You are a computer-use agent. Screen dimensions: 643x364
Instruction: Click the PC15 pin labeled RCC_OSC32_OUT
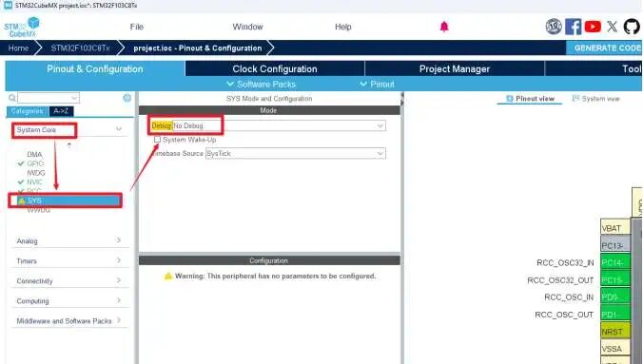click(x=615, y=279)
